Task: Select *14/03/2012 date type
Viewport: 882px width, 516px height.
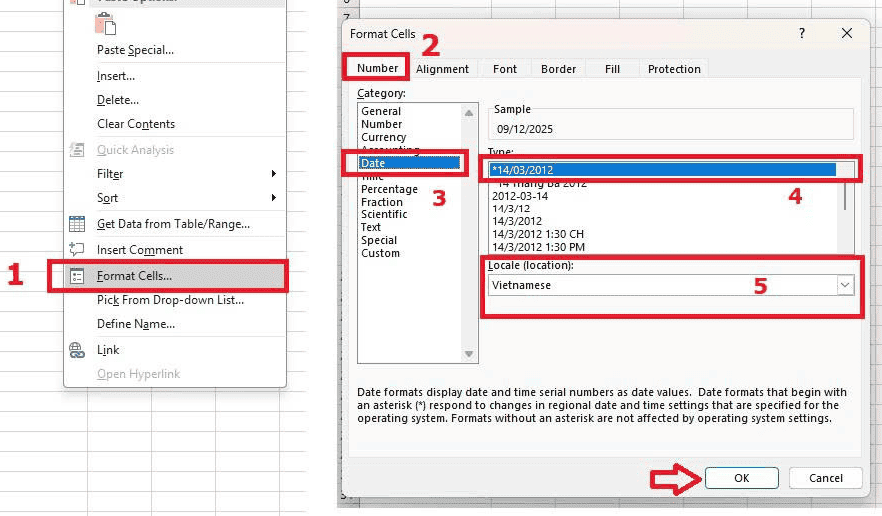Action: click(x=663, y=170)
